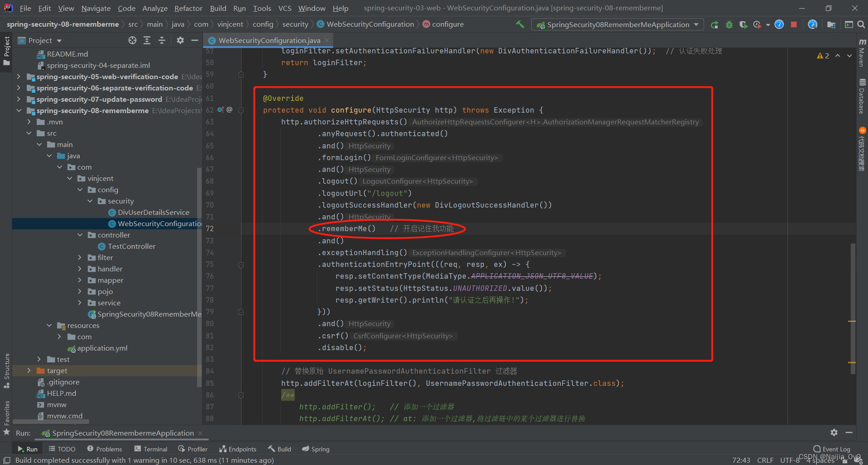This screenshot has height=465, width=868.
Task: Open the File menu
Action: tap(25, 8)
